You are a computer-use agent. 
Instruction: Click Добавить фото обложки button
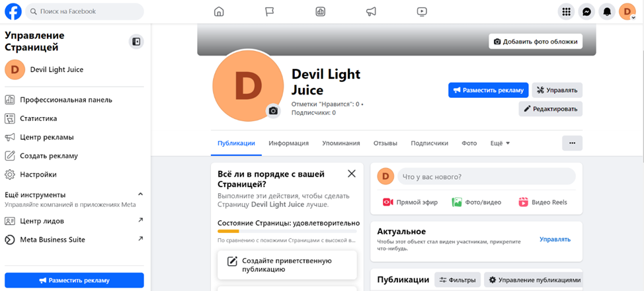536,42
